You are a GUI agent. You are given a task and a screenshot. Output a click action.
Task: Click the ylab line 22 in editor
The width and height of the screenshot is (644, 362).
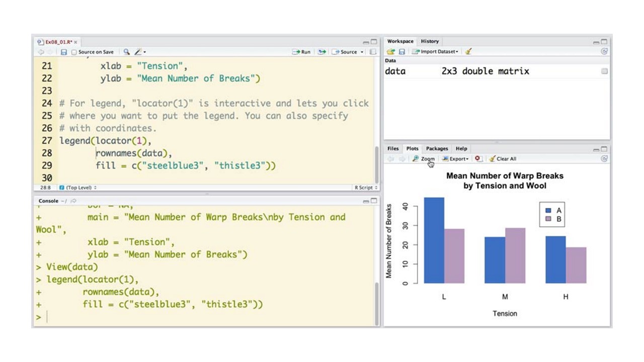pos(180,78)
